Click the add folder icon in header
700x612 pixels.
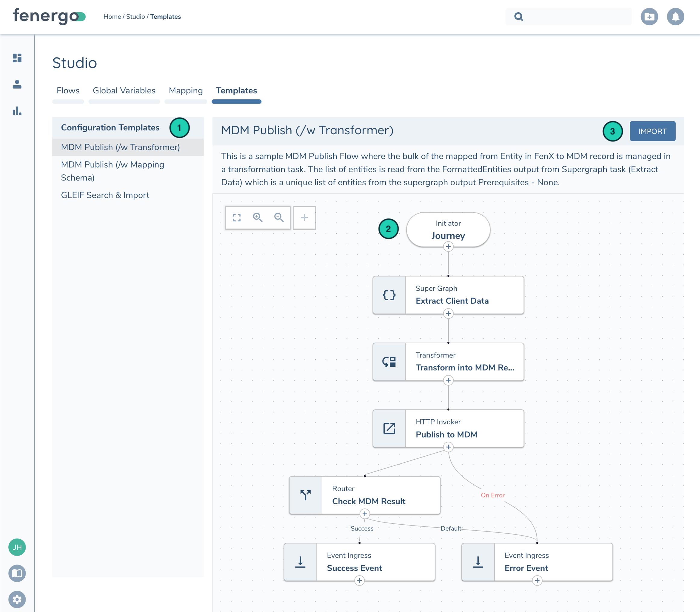(649, 17)
